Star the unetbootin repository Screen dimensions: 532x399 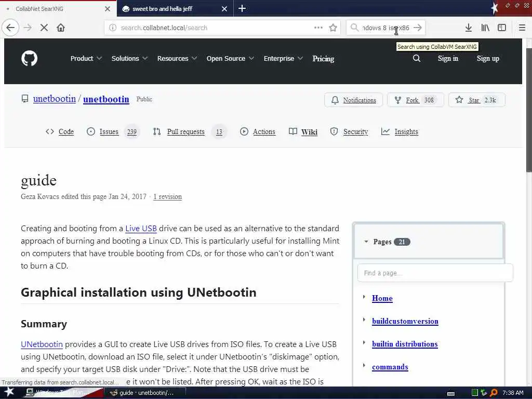click(x=477, y=100)
